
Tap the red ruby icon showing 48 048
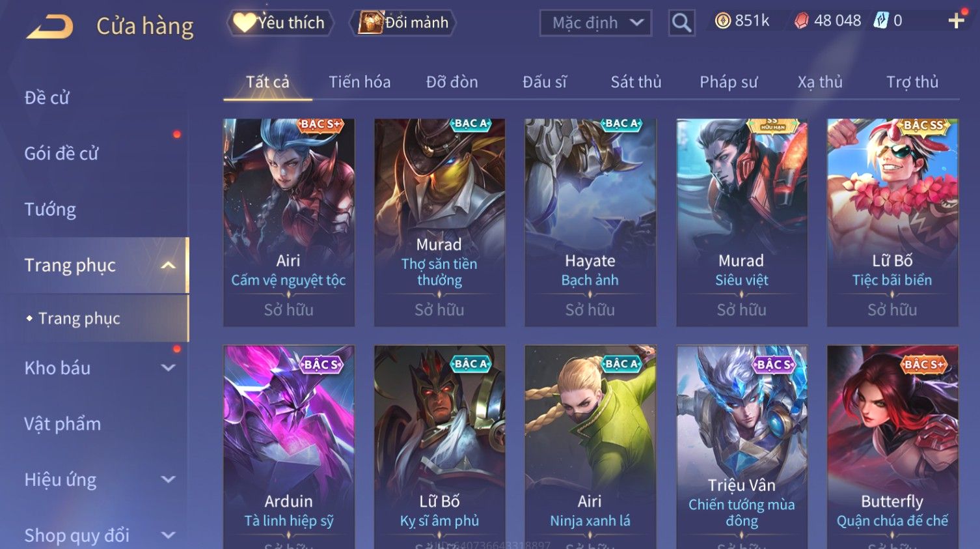pos(801,21)
